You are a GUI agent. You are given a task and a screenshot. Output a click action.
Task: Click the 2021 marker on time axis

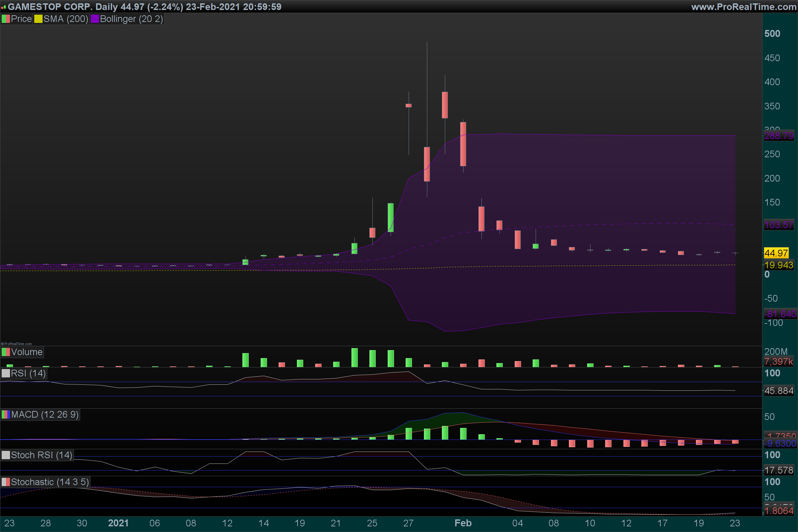pyautogui.click(x=118, y=523)
